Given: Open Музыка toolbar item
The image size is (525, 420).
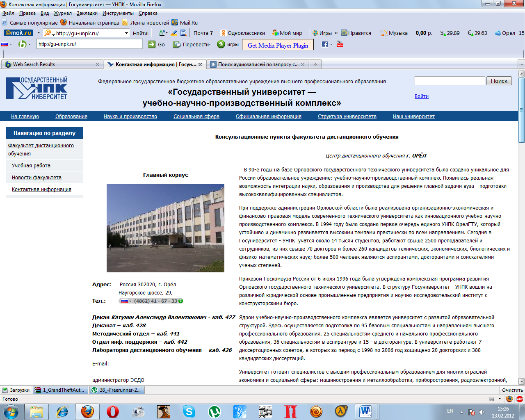Looking at the screenshot, I should pyautogui.click(x=394, y=33).
